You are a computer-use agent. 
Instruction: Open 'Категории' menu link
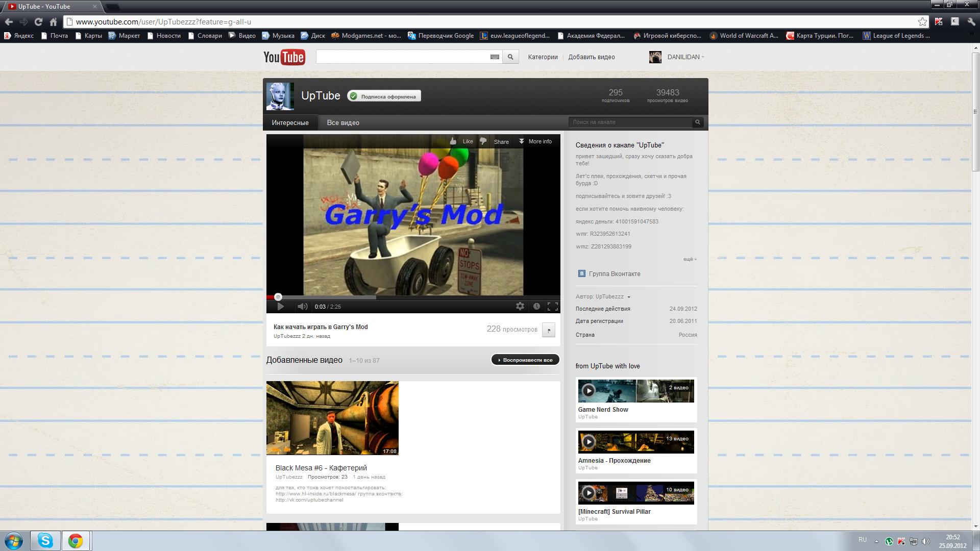point(543,57)
